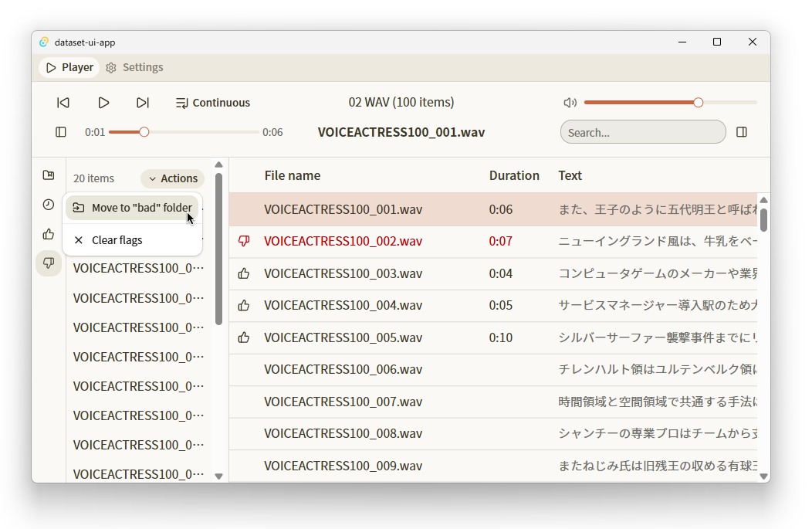Click the File name column header
Image resolution: width=812 pixels, height=529 pixels.
tap(292, 175)
